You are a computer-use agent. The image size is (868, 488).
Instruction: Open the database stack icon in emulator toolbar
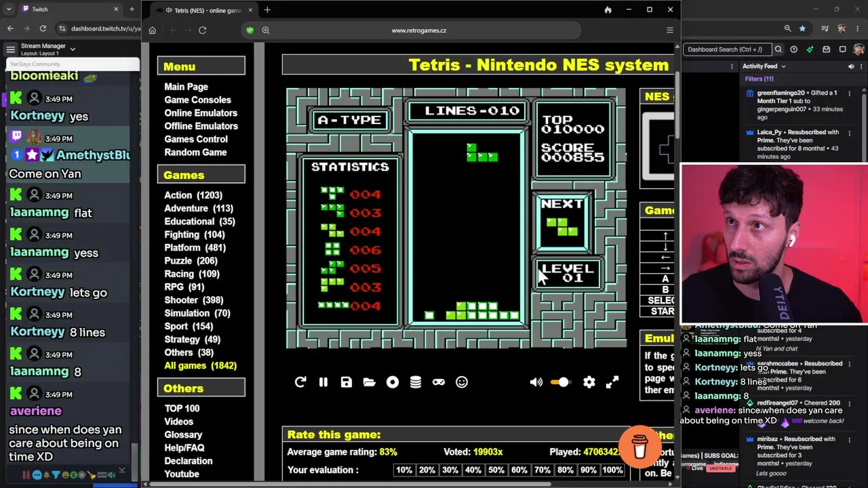[416, 382]
